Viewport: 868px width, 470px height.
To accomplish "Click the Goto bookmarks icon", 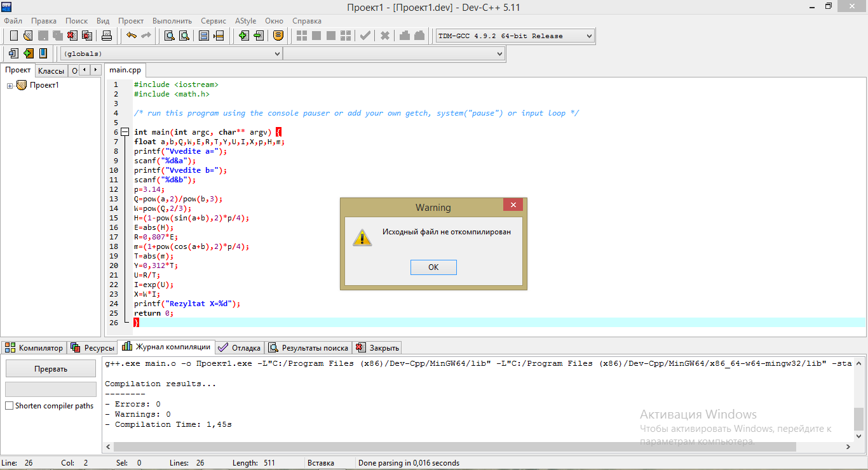I will [x=43, y=53].
